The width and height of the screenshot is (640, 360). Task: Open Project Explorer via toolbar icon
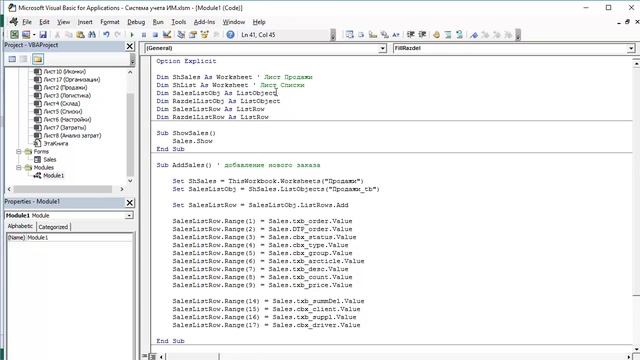pyautogui.click(x=181, y=35)
